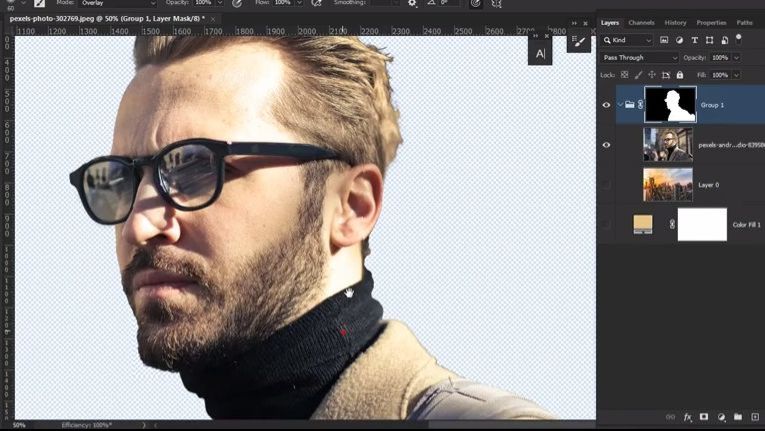Switch to the Channels tab
The width and height of the screenshot is (765, 431).
641,22
